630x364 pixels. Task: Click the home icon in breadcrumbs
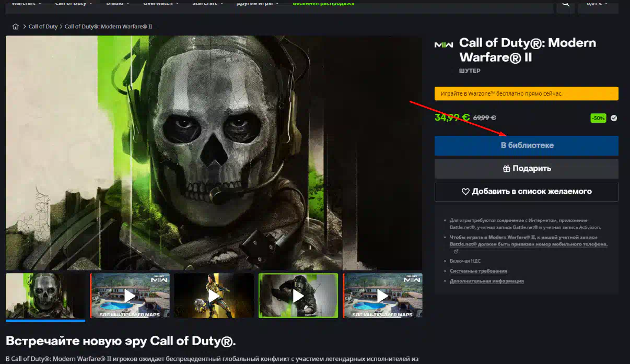pos(15,27)
